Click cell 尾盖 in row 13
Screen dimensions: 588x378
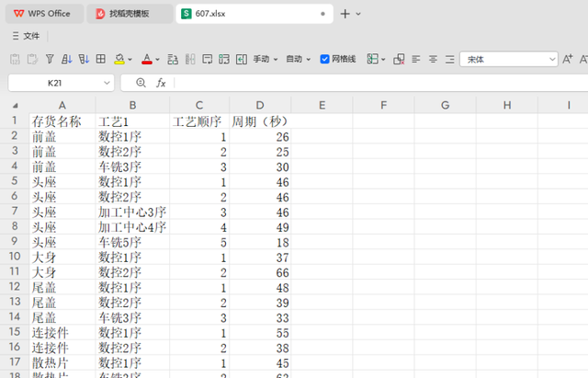(62, 303)
